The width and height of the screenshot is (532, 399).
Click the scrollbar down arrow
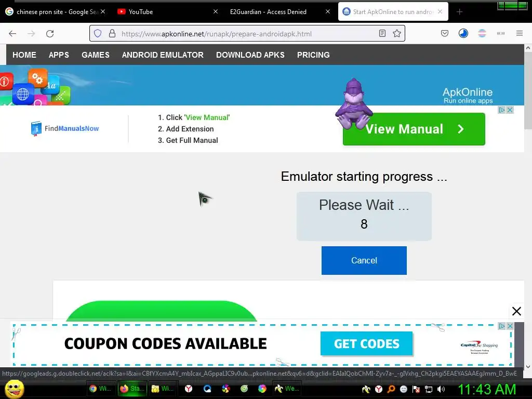[528, 366]
